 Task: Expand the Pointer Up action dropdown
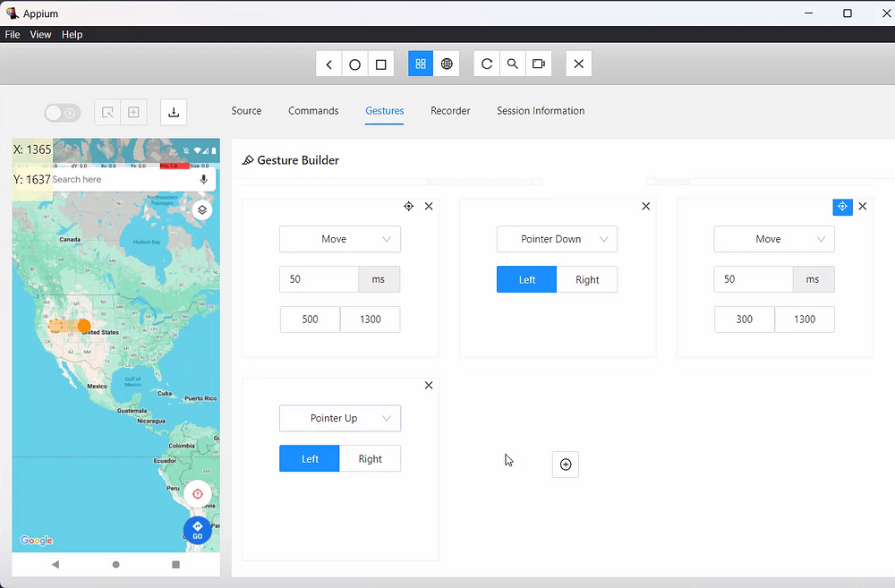[340, 419]
